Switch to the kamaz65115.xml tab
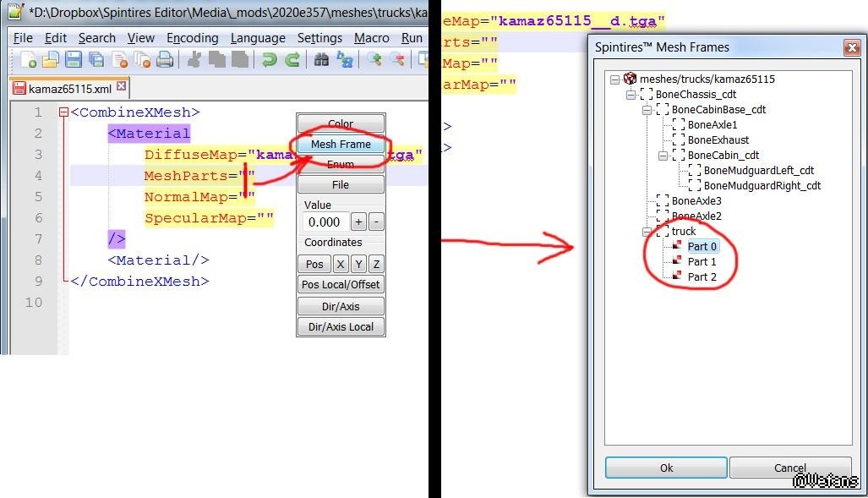The width and height of the screenshot is (868, 498). [x=70, y=88]
